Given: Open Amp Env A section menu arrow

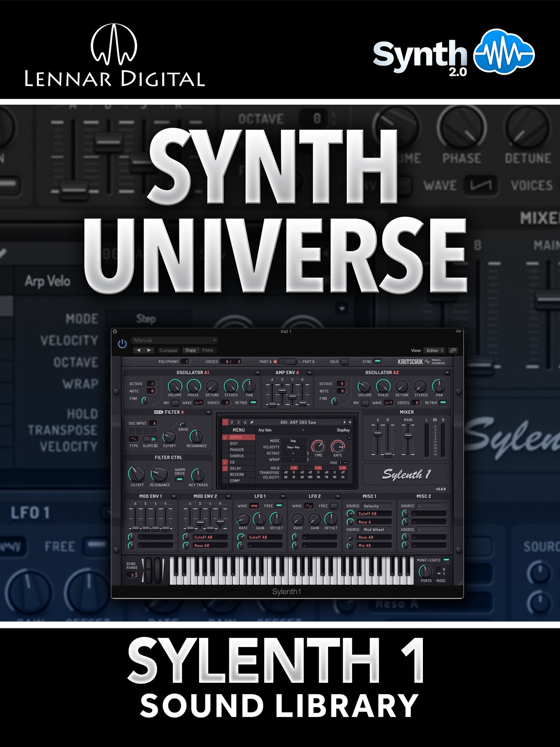Looking at the screenshot, I should (309, 372).
